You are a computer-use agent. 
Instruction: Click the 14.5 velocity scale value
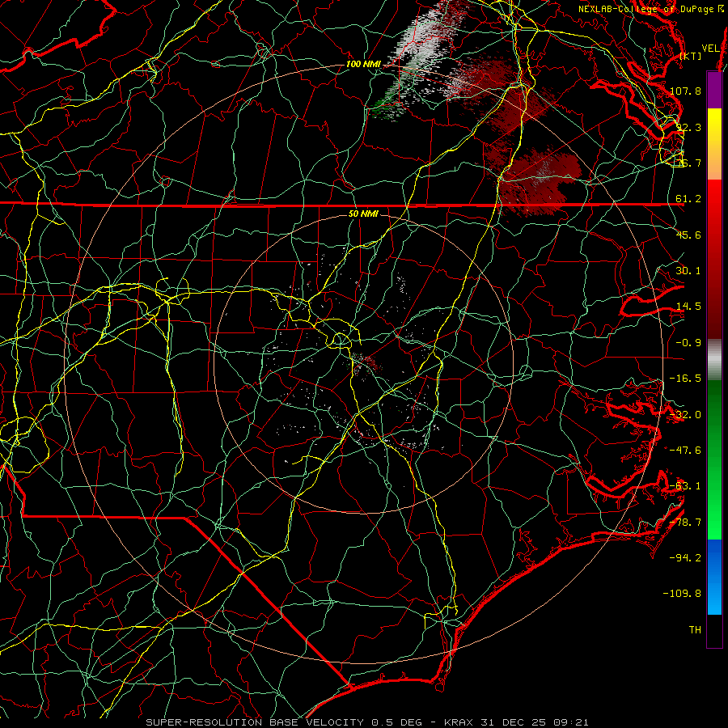tap(688, 307)
